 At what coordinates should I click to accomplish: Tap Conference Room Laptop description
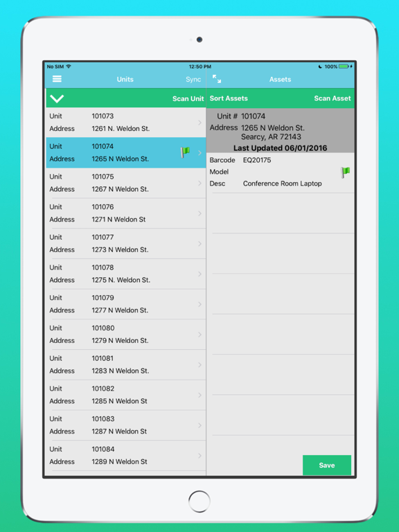283,184
